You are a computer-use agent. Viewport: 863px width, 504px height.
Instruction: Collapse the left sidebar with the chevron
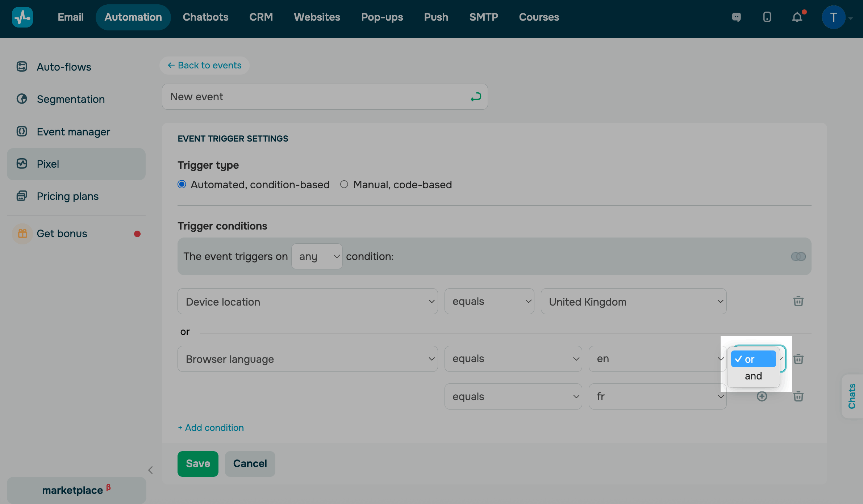(x=150, y=470)
